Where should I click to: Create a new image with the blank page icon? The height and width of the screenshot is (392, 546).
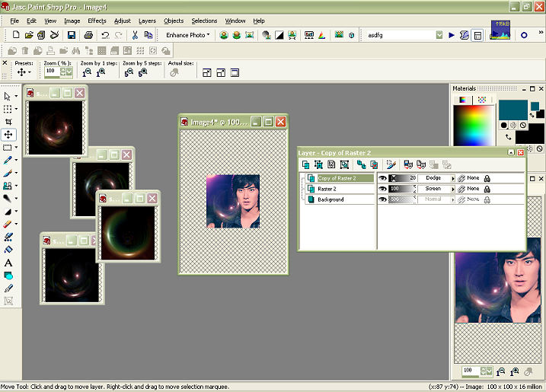[16, 35]
